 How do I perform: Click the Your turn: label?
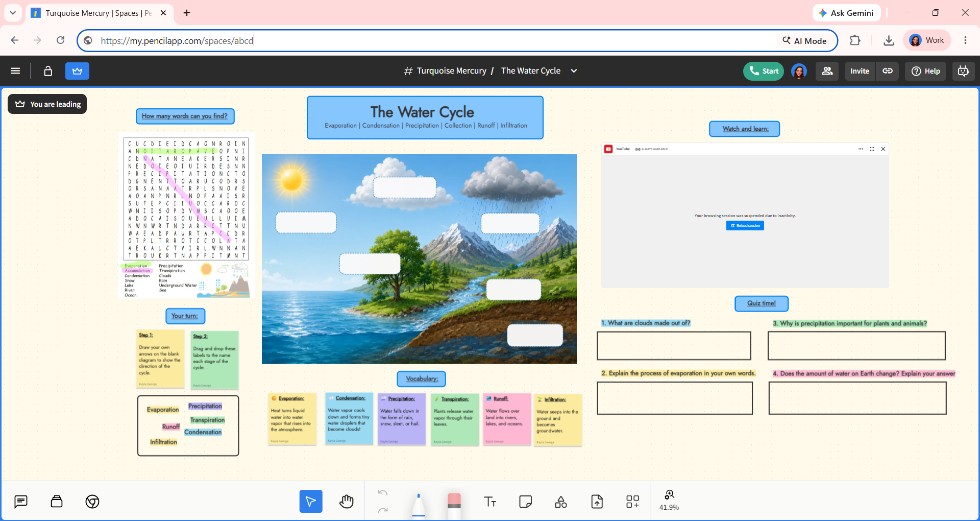tap(185, 316)
